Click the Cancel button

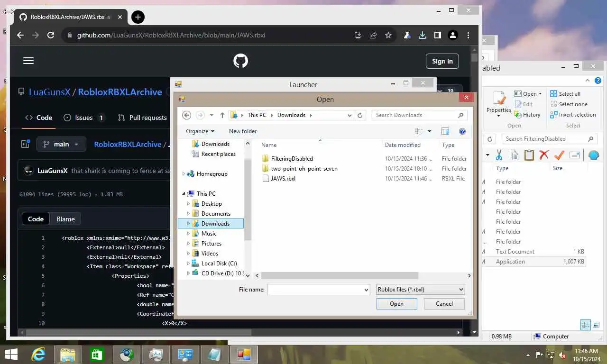point(444,304)
